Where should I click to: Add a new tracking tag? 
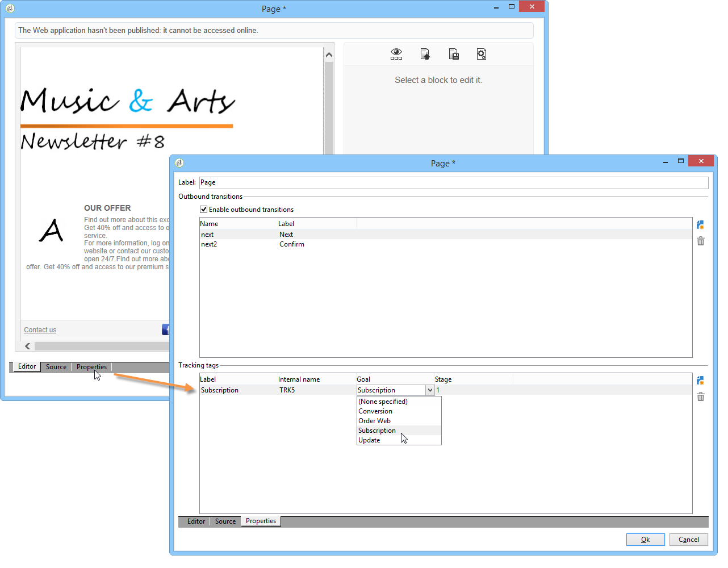coord(701,381)
